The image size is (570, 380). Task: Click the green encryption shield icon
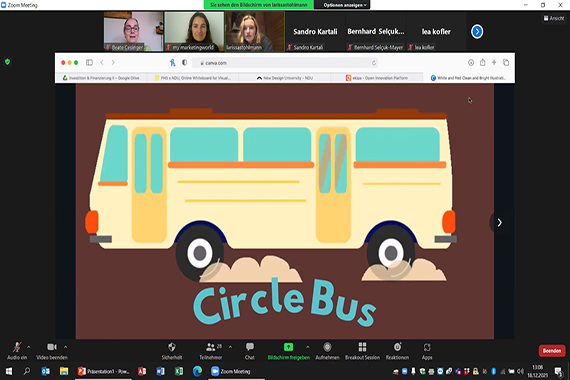[x=7, y=62]
